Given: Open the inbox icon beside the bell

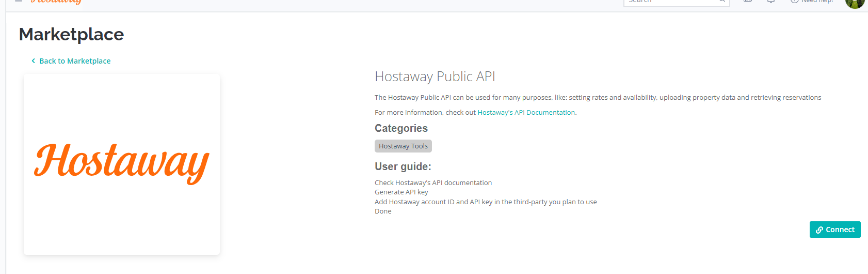Looking at the screenshot, I should pyautogui.click(x=748, y=2).
